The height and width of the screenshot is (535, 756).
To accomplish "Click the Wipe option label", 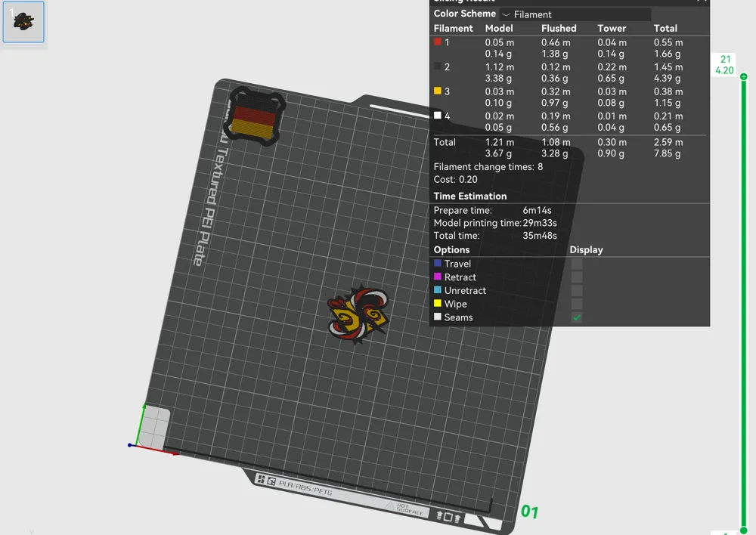I will pyautogui.click(x=456, y=304).
